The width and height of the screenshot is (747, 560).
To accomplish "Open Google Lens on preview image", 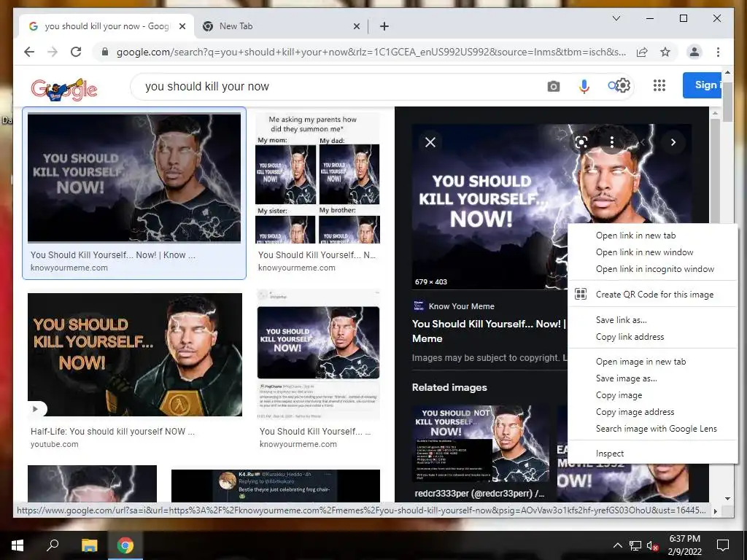I will (581, 142).
